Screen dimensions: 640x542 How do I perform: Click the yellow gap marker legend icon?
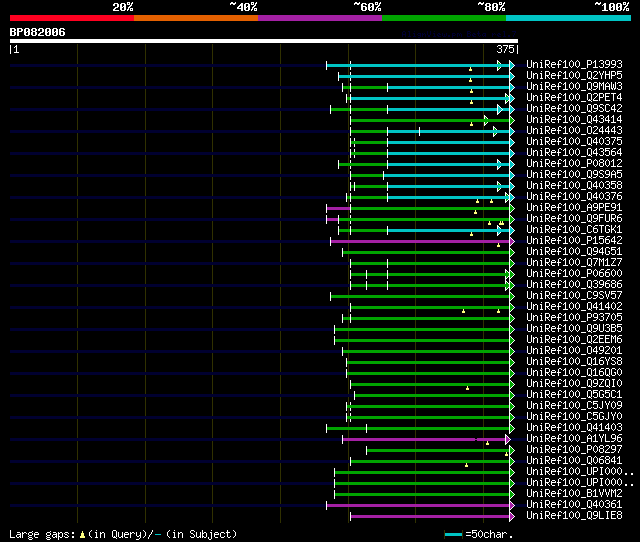pyautogui.click(x=82, y=534)
